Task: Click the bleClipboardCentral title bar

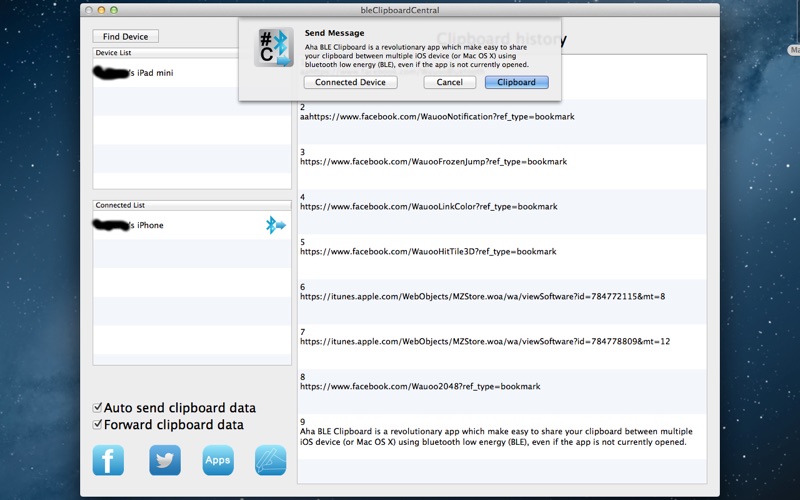Action: coord(400,10)
